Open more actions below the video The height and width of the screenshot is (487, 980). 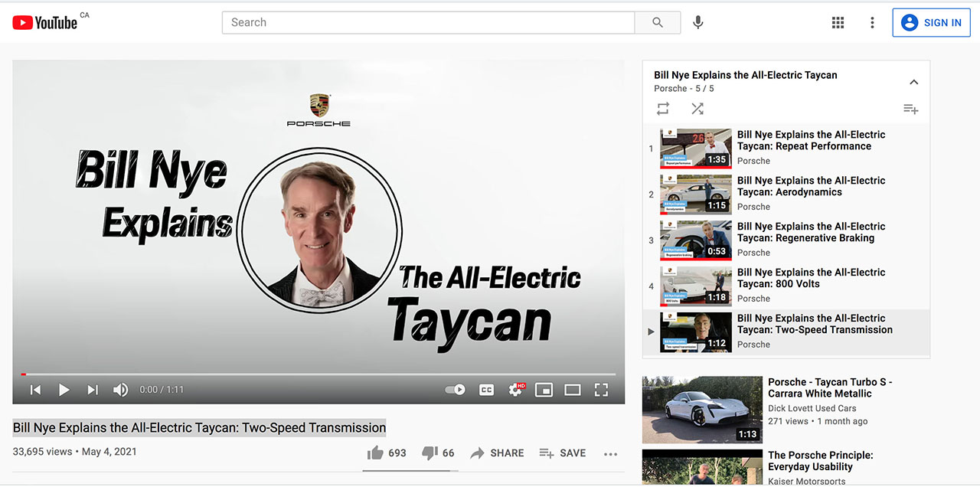[x=610, y=453]
